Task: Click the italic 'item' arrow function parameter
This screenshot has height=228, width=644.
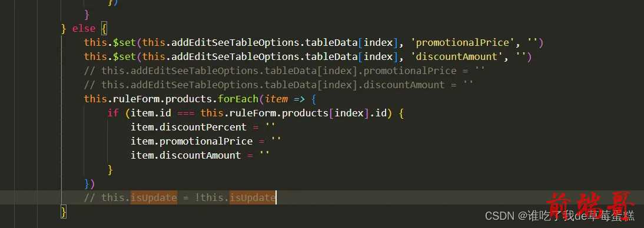Action: (277, 99)
